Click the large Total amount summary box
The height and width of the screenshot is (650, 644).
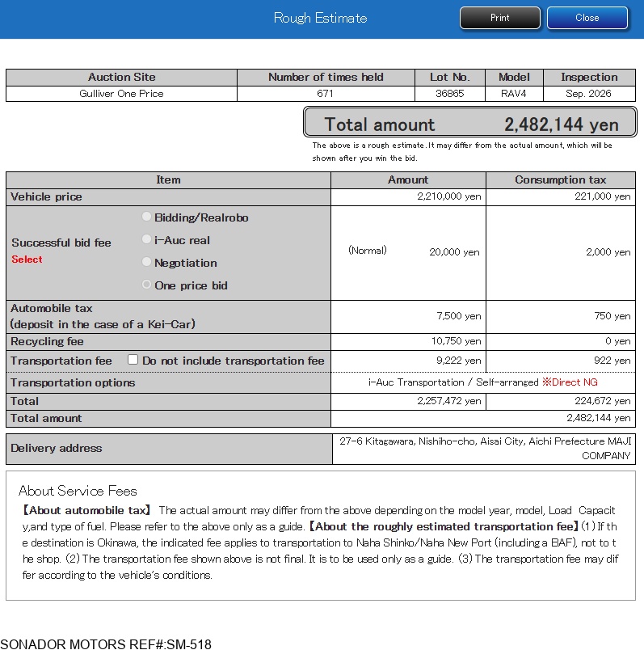point(470,124)
